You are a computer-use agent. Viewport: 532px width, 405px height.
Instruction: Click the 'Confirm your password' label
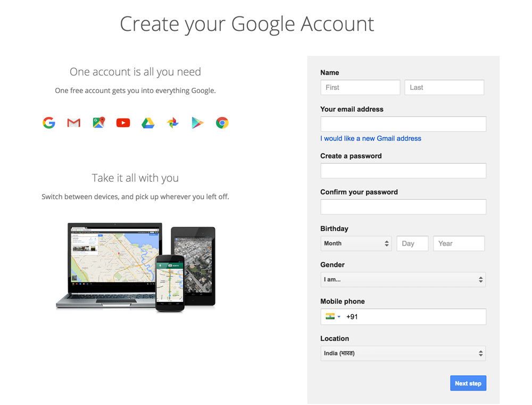click(x=359, y=192)
